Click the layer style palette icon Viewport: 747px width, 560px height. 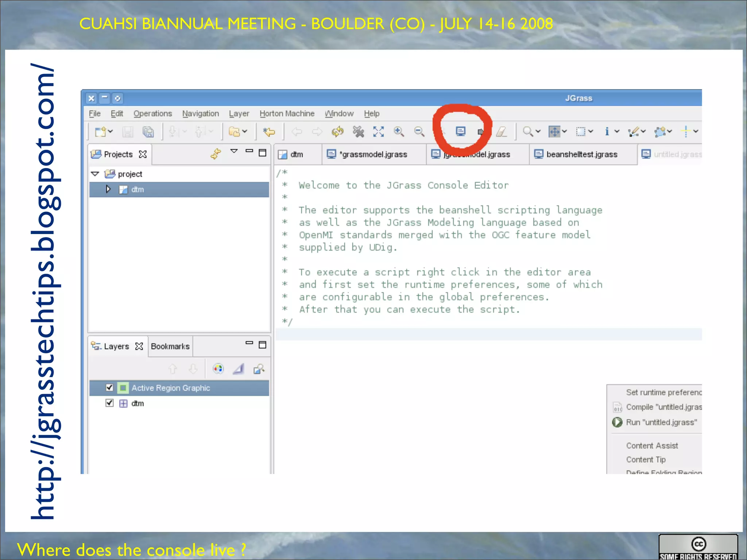(x=218, y=369)
